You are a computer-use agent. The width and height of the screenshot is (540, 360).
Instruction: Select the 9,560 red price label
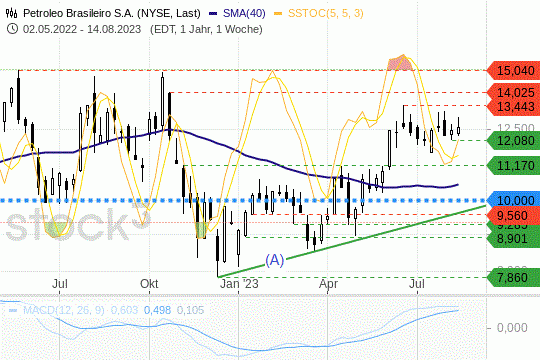coord(514,216)
